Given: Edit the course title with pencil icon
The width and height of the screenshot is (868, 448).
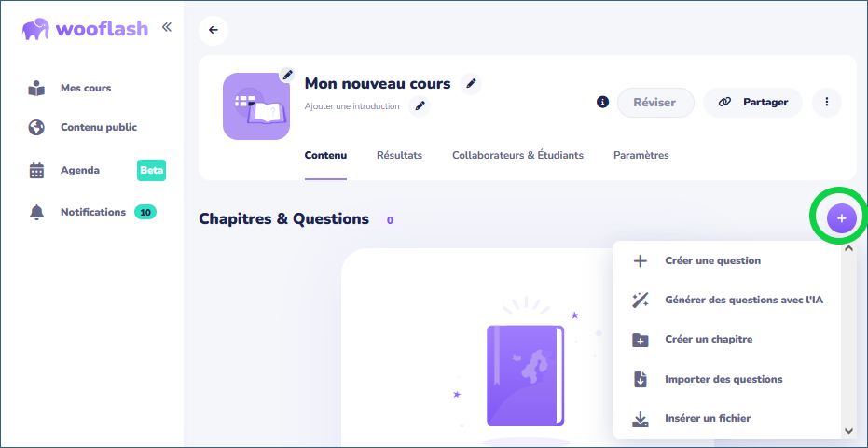Looking at the screenshot, I should point(472,84).
